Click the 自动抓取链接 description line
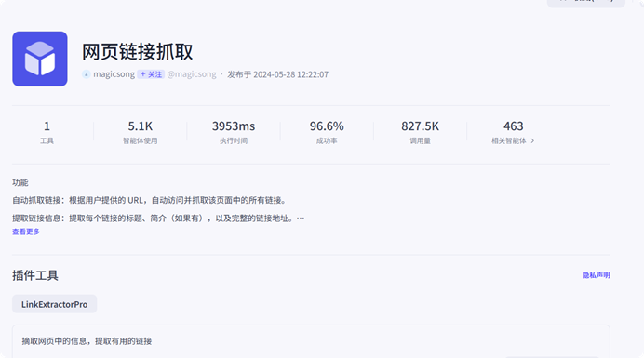 (x=150, y=200)
